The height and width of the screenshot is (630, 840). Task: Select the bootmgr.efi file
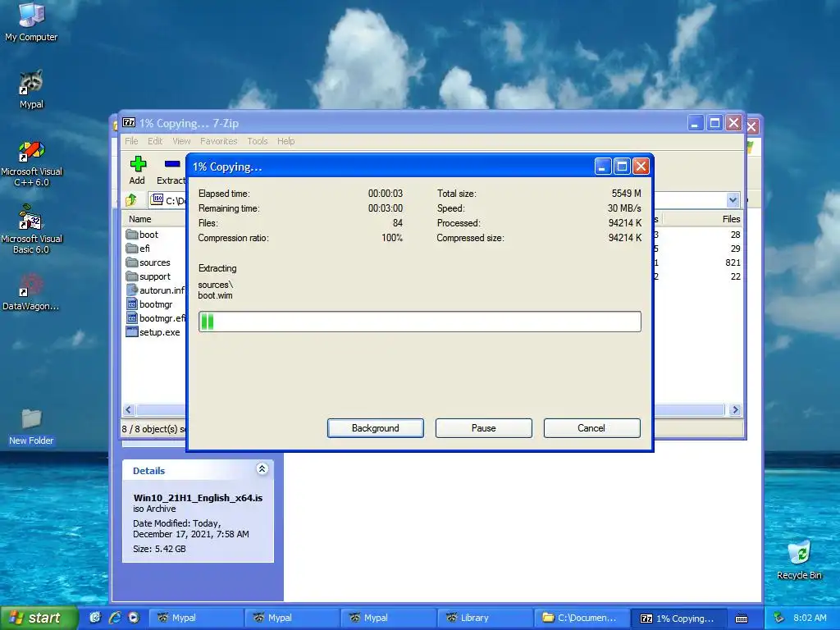coord(155,318)
